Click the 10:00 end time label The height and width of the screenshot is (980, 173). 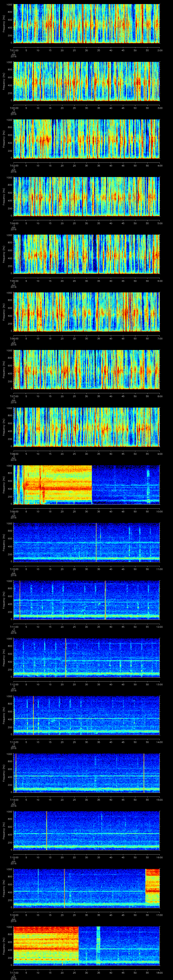[159, 511]
